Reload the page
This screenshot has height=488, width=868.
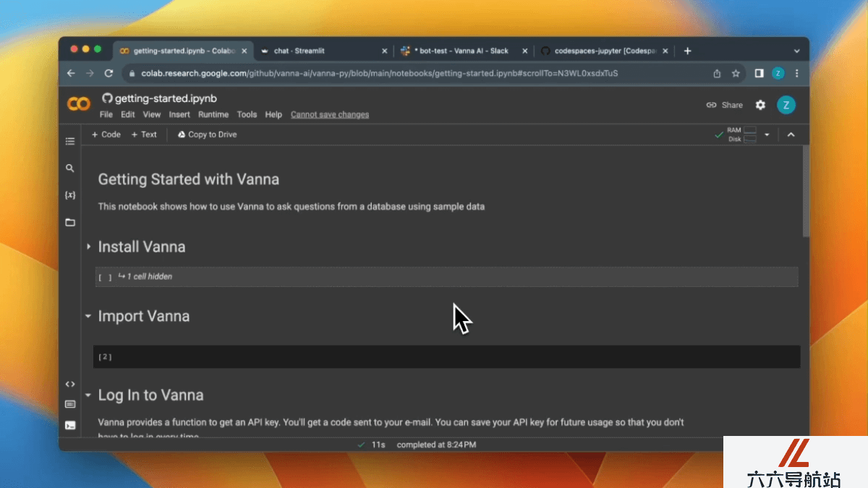109,73
